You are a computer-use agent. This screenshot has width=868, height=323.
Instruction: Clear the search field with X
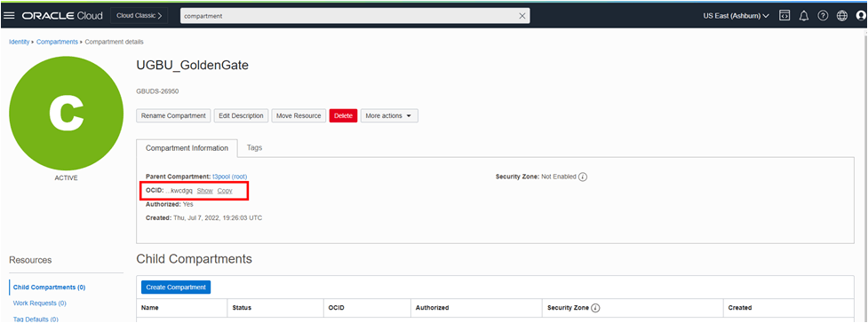[522, 16]
